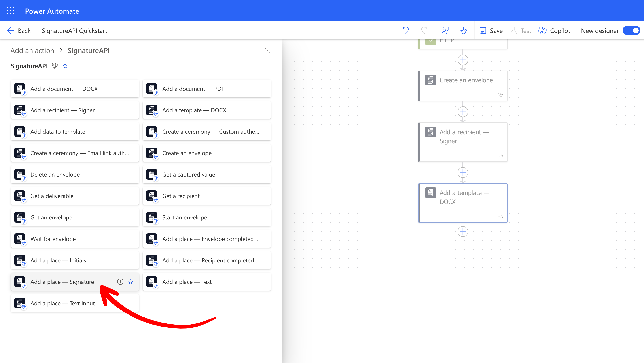The width and height of the screenshot is (644, 363).
Task: Go Back from the designer
Action: point(19,30)
